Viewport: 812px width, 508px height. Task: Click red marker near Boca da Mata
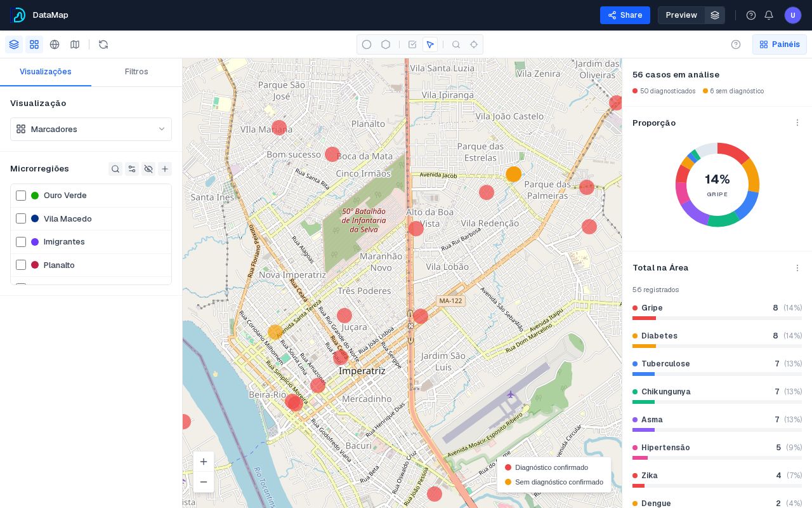tap(332, 154)
